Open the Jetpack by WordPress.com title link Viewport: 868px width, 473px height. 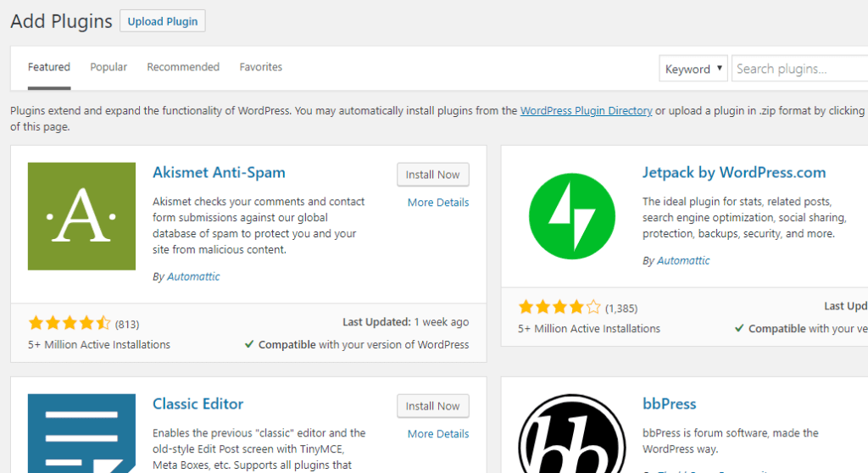[733, 173]
